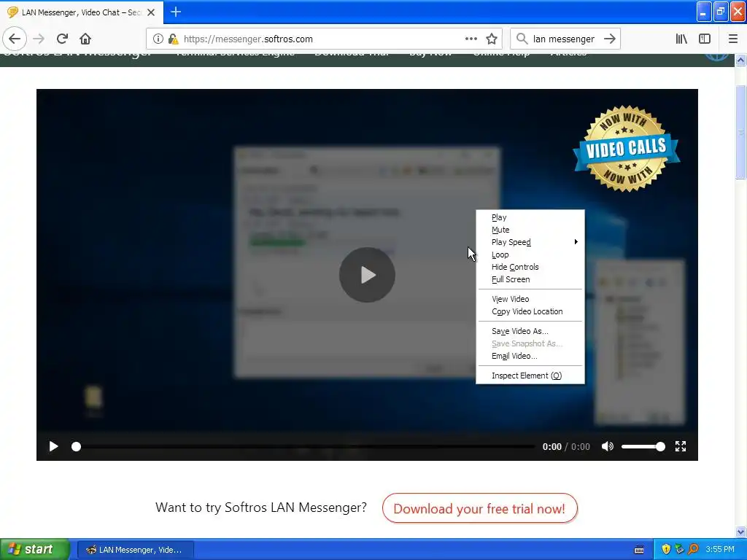
Task: Click the search magnifier icon in search box
Action: pyautogui.click(x=522, y=39)
